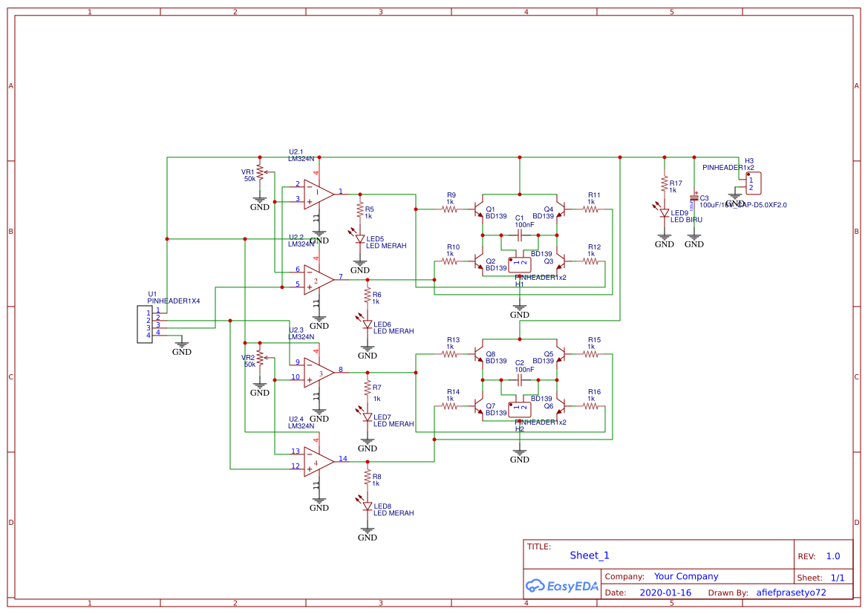Pick the LED5 LED MERAH symbol

360,238
